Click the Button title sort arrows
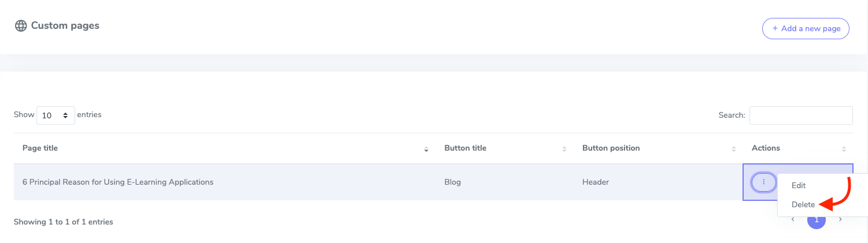Screen dimensions: 868x243 point(564,149)
